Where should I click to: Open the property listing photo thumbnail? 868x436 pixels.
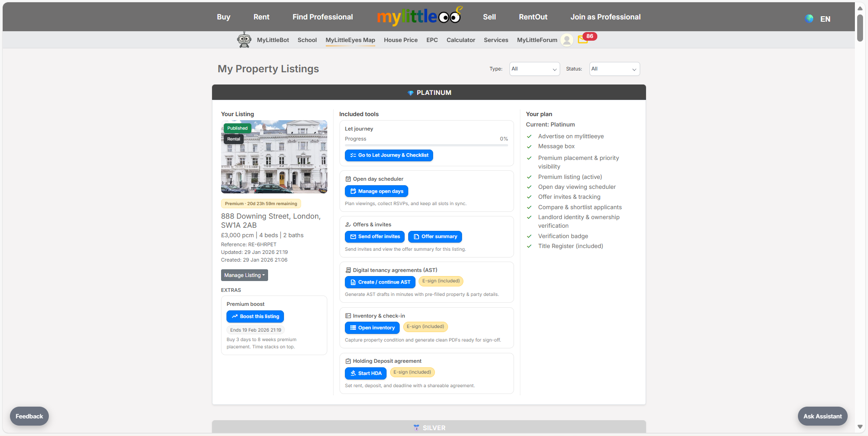(274, 157)
